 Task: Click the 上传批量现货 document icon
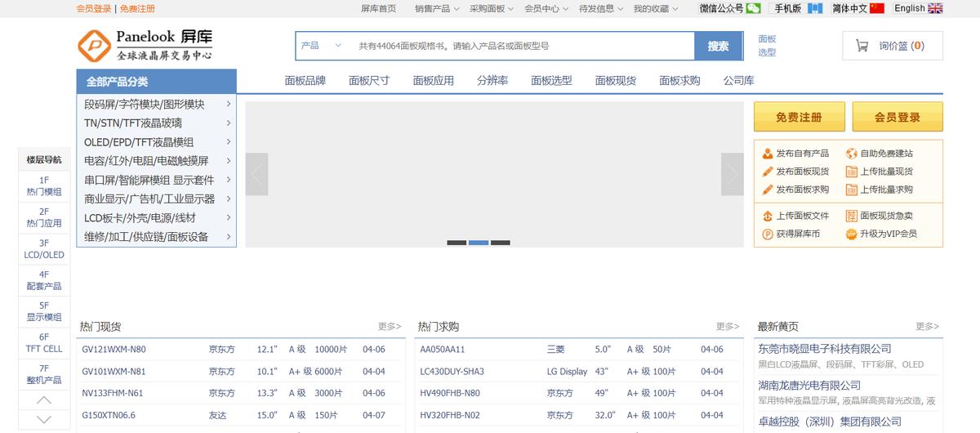coord(851,172)
